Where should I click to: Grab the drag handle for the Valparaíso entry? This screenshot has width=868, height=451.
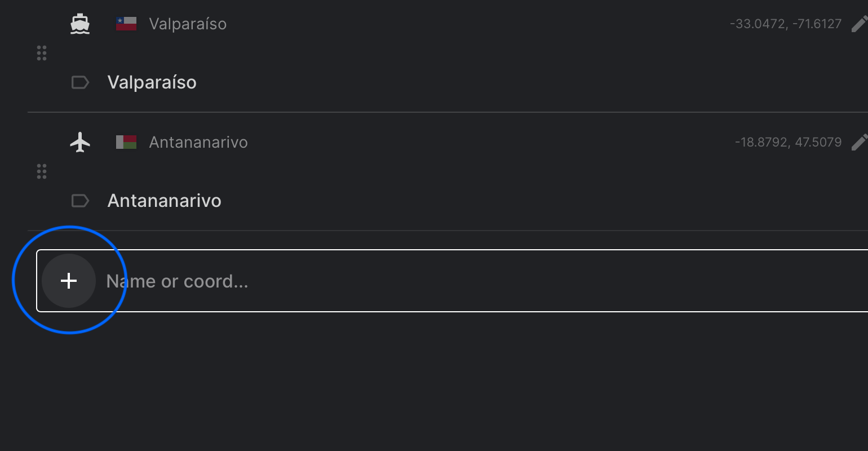(42, 53)
